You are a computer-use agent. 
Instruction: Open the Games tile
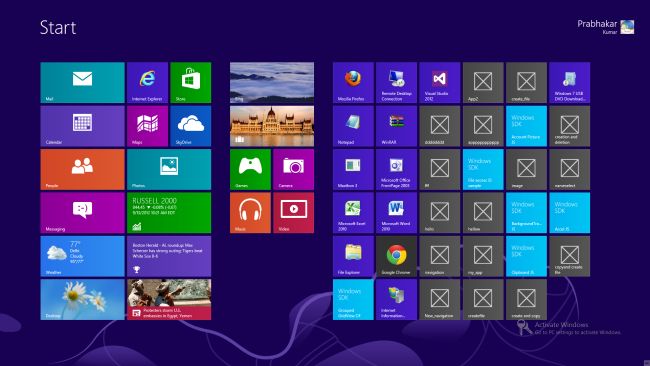tap(250, 170)
